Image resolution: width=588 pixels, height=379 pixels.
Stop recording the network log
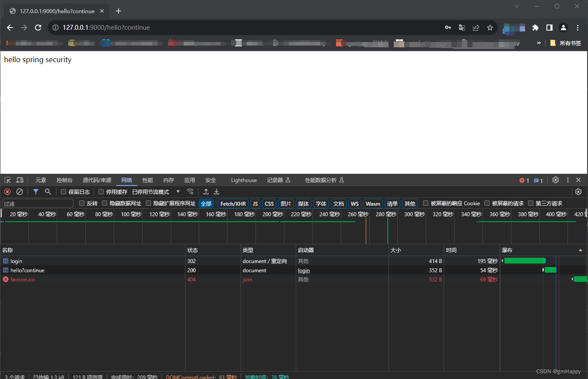tap(7, 192)
